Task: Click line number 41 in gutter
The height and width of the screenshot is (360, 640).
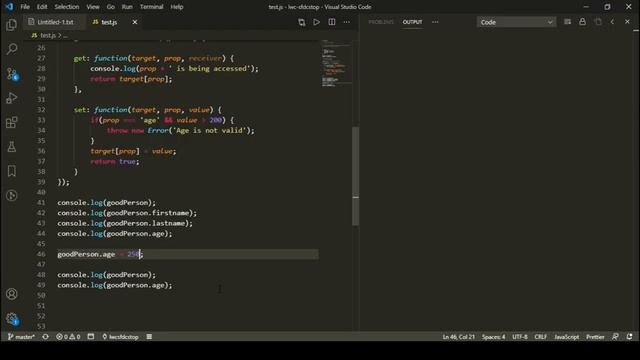Action: point(41,202)
